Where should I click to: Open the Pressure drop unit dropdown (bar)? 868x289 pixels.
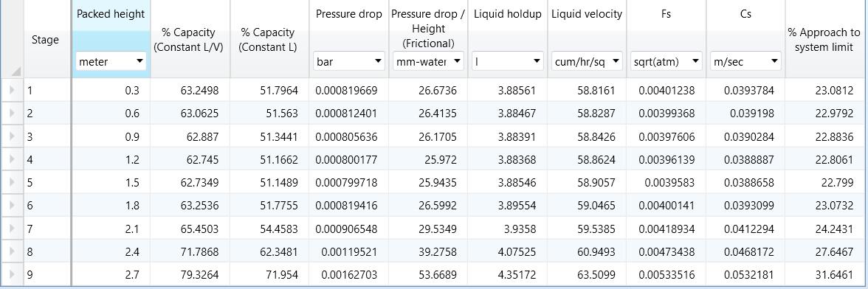click(349, 61)
